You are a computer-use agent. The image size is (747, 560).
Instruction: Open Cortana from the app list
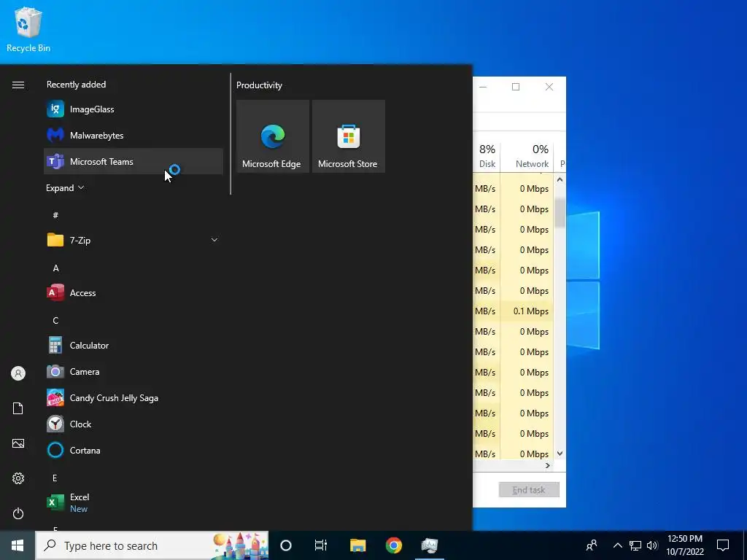133,450
